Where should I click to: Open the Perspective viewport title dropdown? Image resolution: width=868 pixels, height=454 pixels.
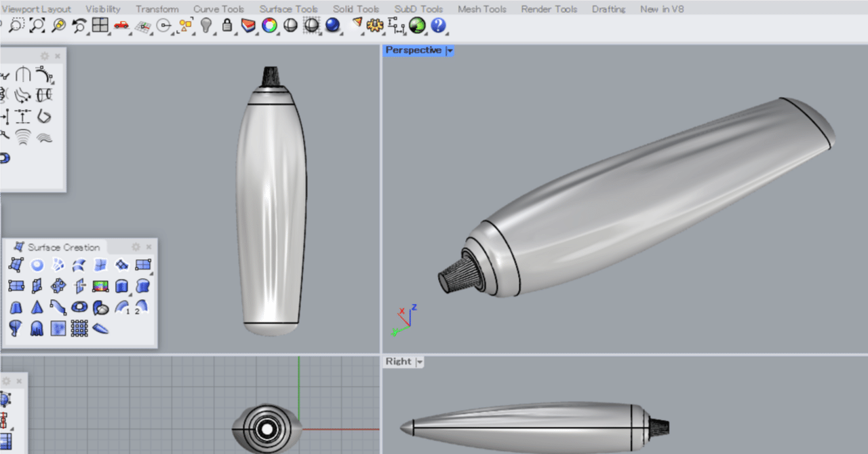(x=450, y=50)
